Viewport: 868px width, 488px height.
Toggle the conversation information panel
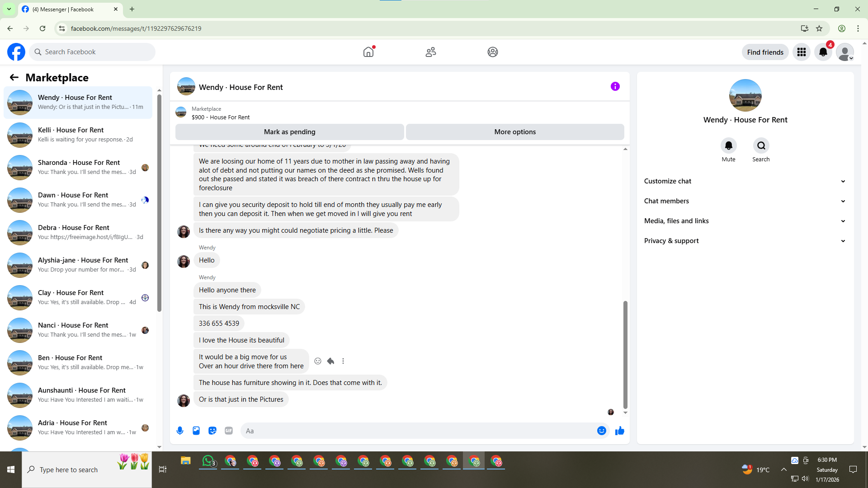(615, 86)
